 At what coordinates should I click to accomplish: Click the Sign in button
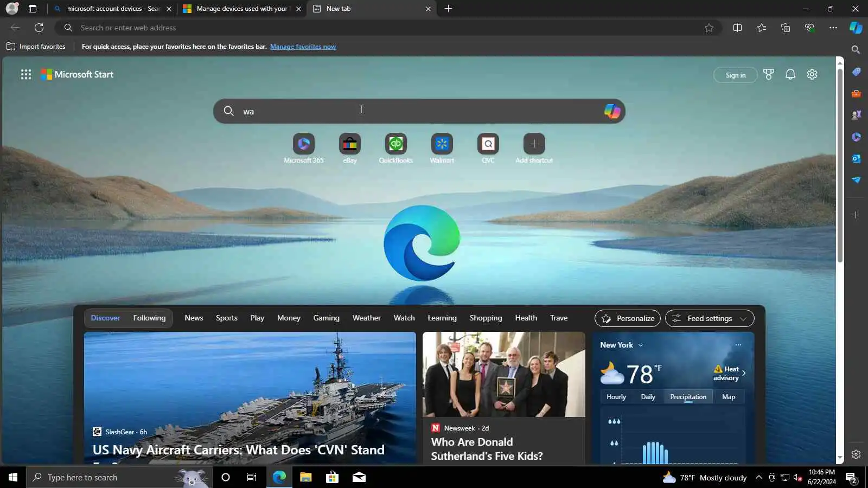736,75
